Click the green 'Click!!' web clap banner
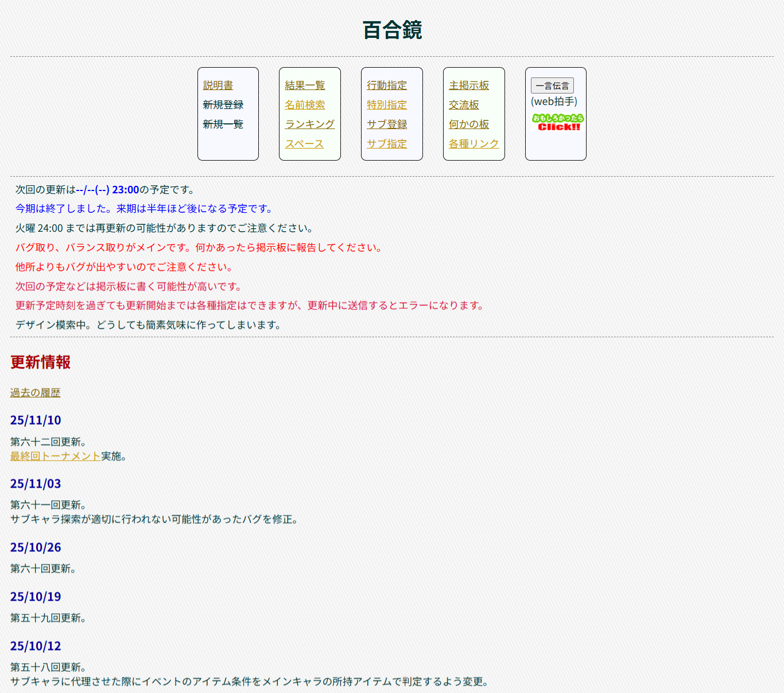The height and width of the screenshot is (693, 784). coord(557,122)
